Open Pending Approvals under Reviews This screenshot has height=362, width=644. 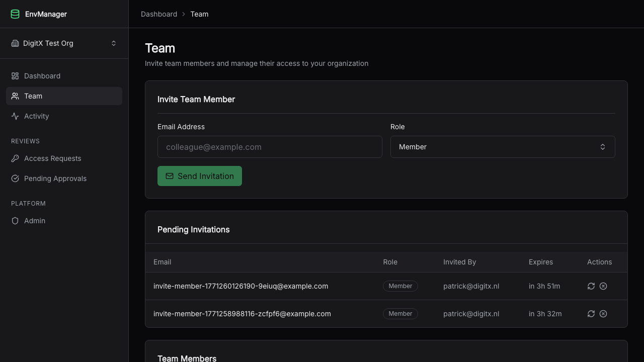(55, 178)
